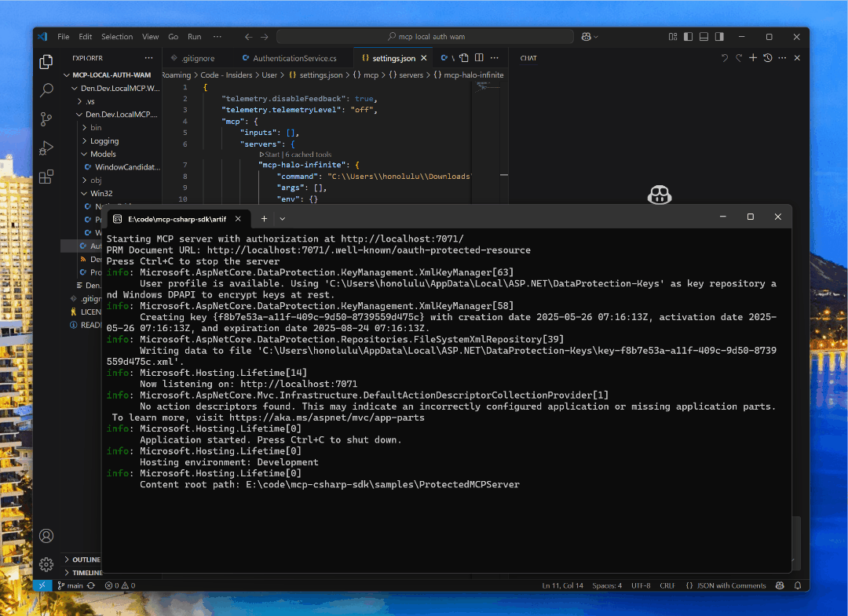
Task: Expand the .vs folder
Action: [80, 101]
